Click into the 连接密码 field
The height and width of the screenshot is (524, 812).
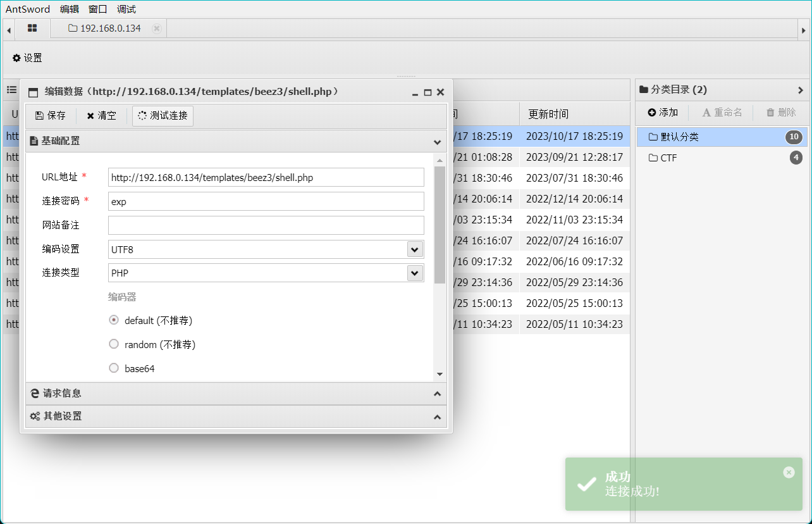(266, 201)
